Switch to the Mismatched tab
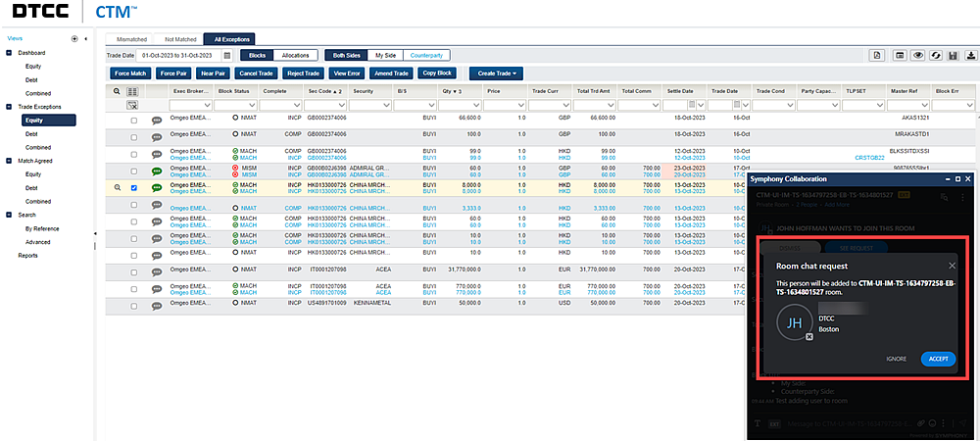Screen dimensions: 980x441 coord(131,39)
